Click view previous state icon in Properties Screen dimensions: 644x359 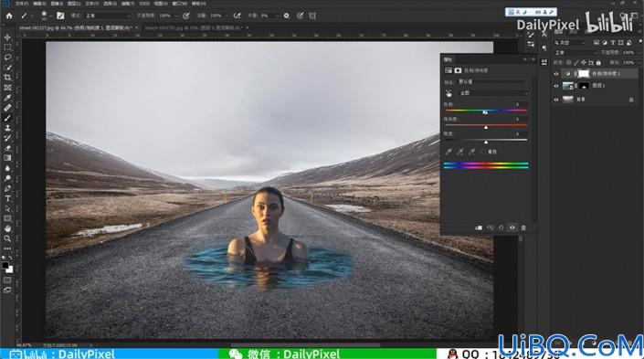tap(491, 227)
